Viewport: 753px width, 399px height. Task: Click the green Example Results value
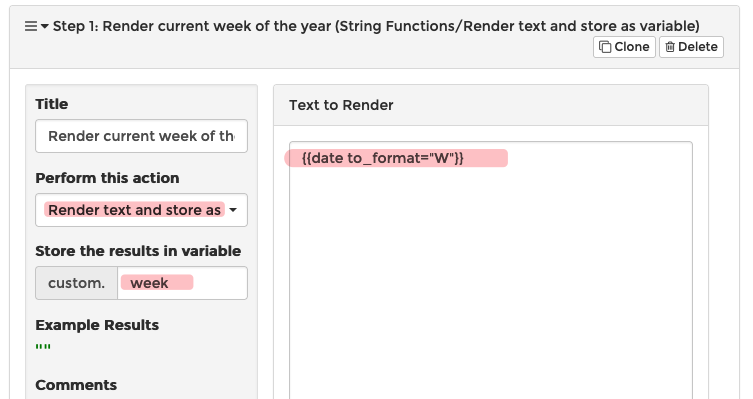pyautogui.click(x=43, y=347)
